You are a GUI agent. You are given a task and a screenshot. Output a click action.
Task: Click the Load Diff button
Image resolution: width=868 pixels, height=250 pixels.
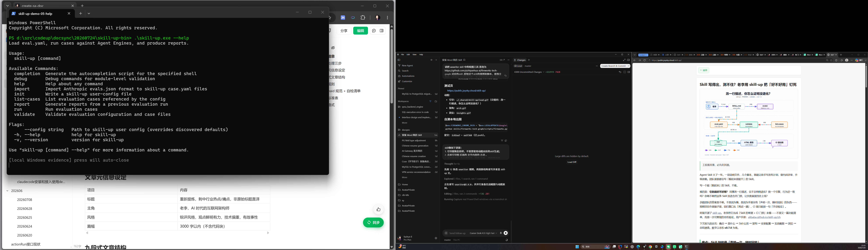click(x=572, y=162)
